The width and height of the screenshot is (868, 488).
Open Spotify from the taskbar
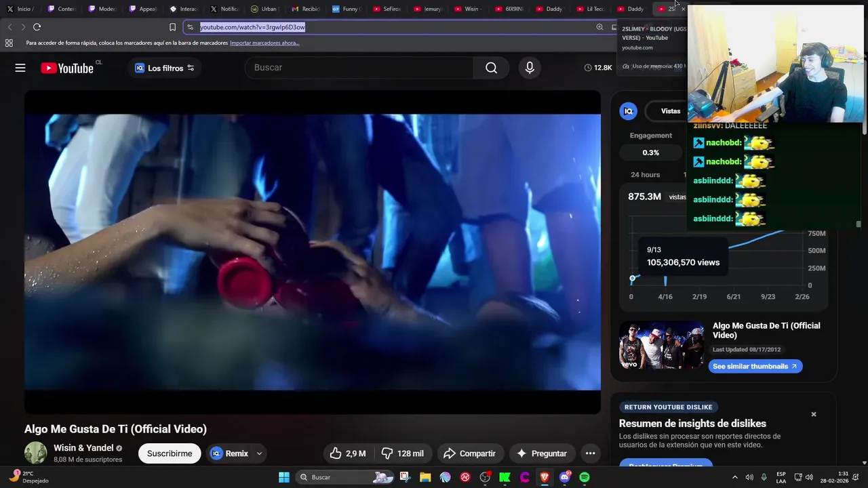[585, 477]
